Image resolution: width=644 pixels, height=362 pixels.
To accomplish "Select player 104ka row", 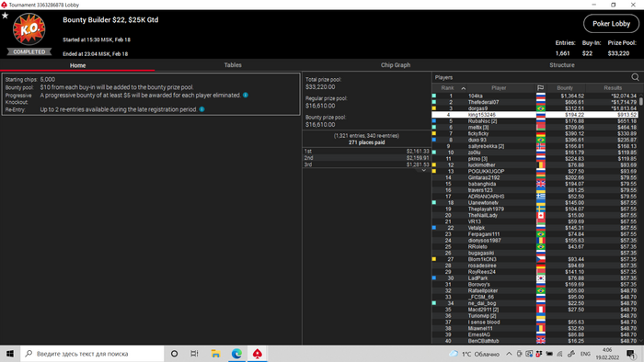I will 535,96.
